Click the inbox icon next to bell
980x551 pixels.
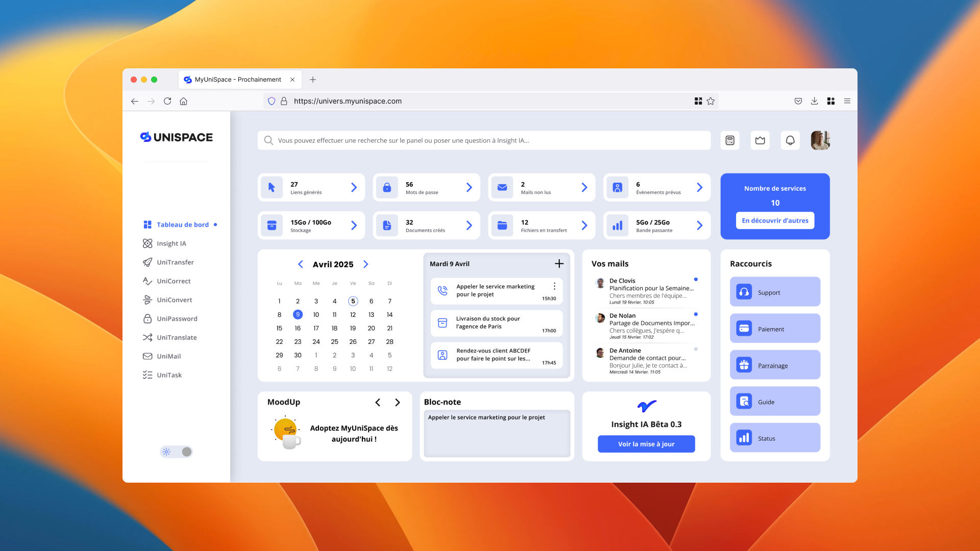760,140
